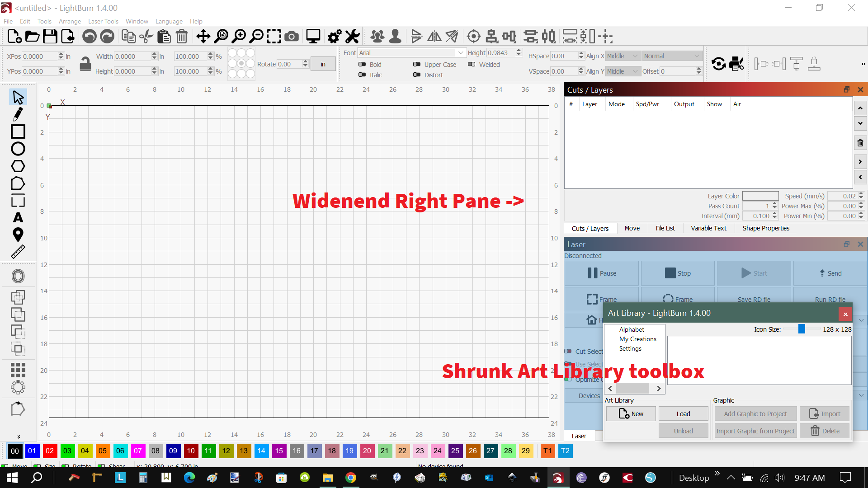Toggle the Distort text switch
The width and height of the screenshot is (868, 488).
click(x=417, y=75)
